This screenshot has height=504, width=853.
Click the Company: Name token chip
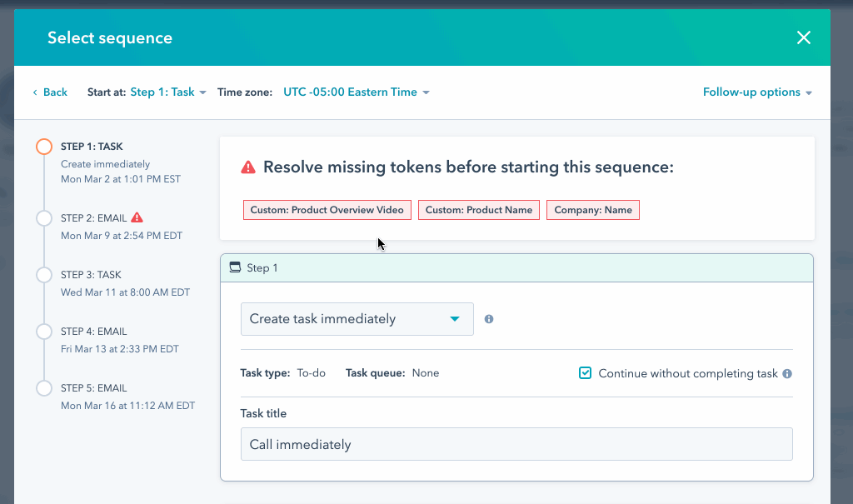click(x=592, y=209)
